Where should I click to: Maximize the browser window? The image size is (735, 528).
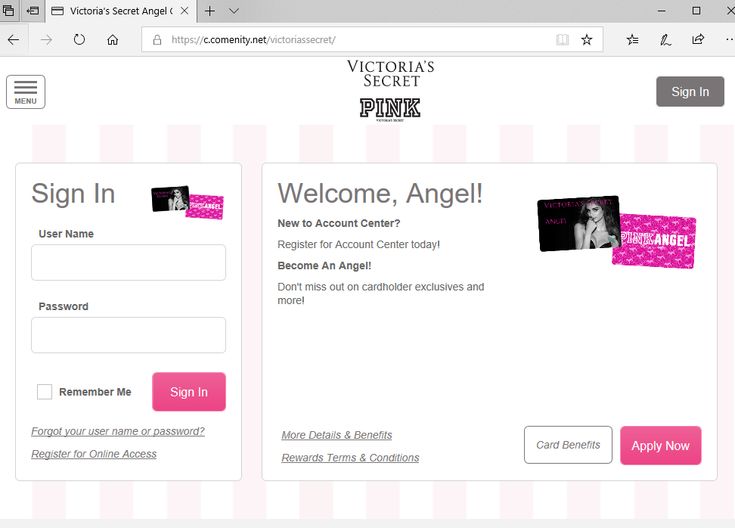[697, 11]
